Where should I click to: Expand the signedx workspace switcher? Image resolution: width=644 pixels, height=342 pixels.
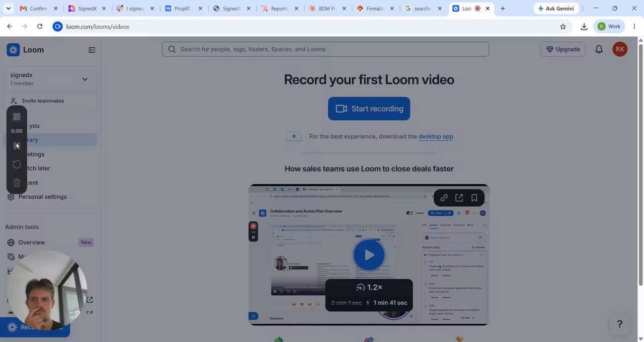coord(85,79)
